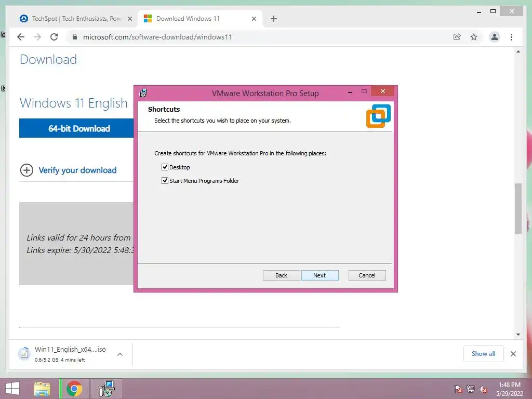This screenshot has width=532, height=399.
Task: Click the Win11_English_x64 iso file name
Action: click(x=70, y=349)
